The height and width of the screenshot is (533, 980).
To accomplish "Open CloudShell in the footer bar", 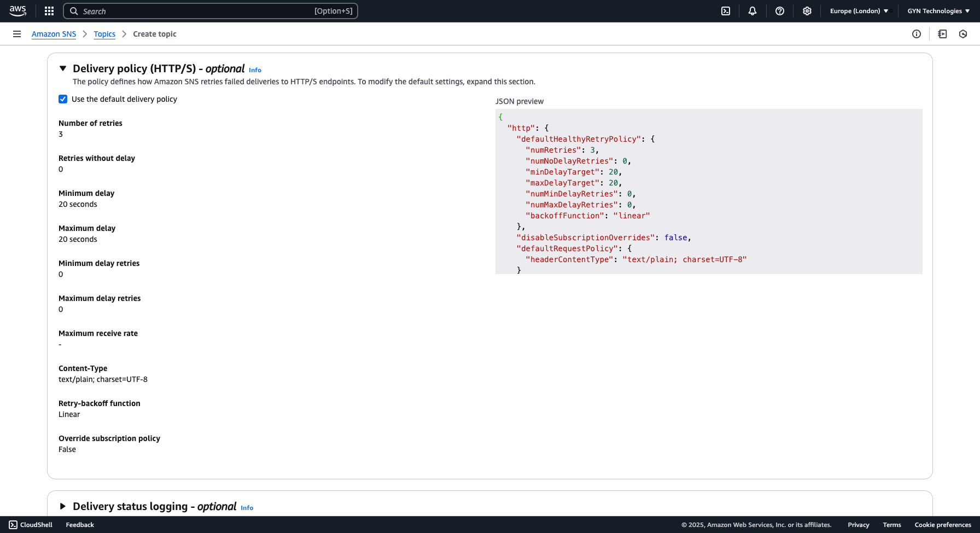I will (x=31, y=525).
